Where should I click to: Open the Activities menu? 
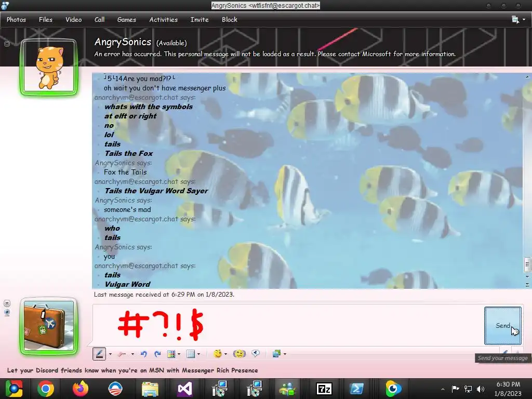[164, 20]
